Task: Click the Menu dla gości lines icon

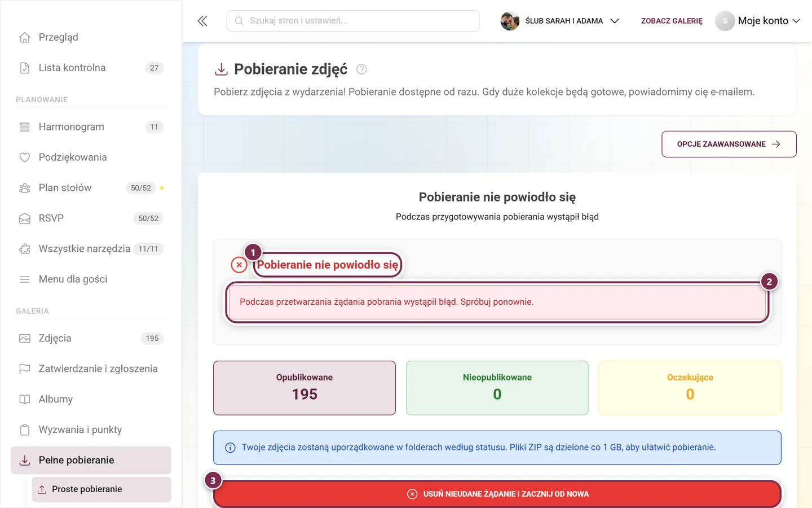Action: click(x=25, y=279)
